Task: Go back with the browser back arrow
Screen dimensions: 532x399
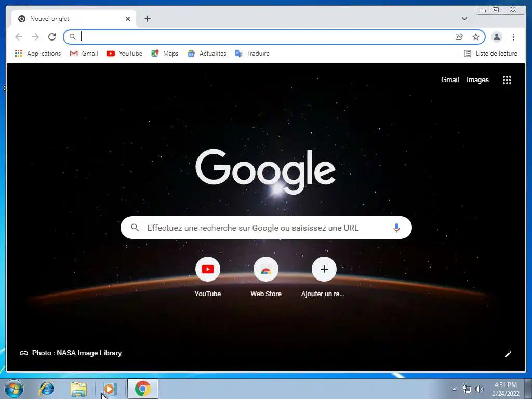Action: [19, 37]
